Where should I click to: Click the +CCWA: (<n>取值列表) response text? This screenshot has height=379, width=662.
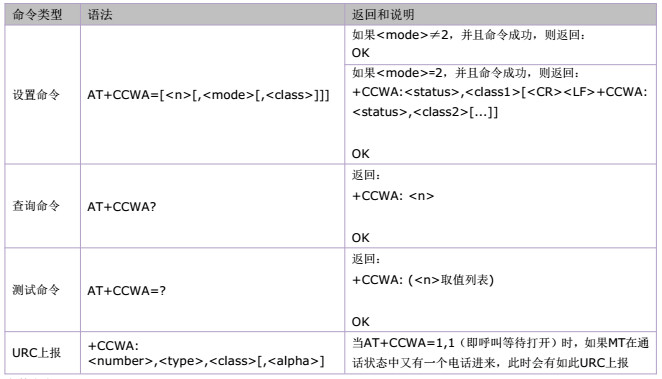pyautogui.click(x=423, y=280)
